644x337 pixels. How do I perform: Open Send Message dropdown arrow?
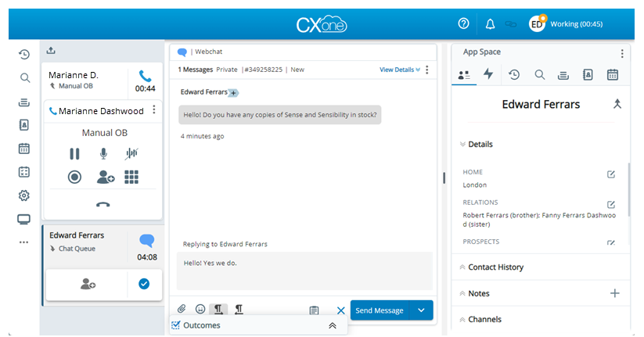pos(422,310)
